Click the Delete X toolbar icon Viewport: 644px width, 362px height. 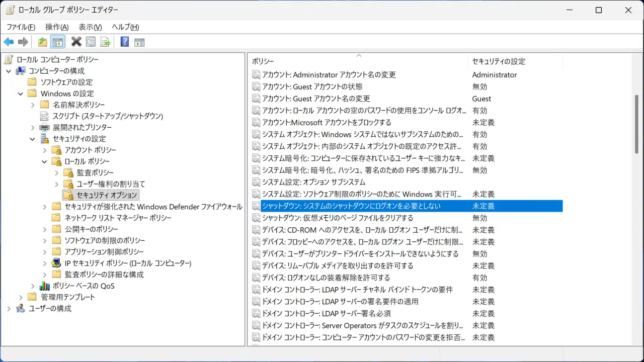tap(76, 42)
